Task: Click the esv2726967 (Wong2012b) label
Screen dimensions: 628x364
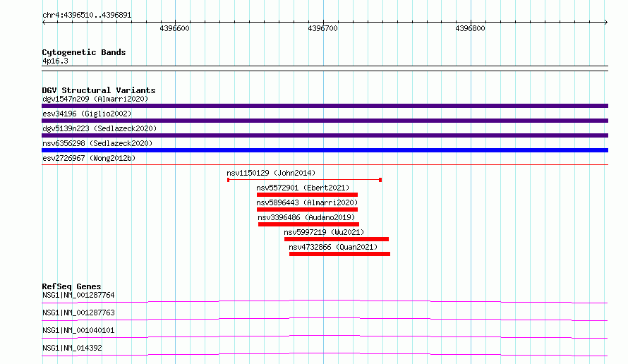Action: click(89, 158)
